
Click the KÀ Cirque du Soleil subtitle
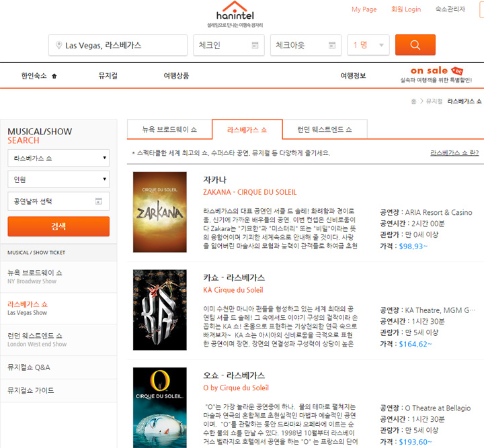[x=233, y=290]
